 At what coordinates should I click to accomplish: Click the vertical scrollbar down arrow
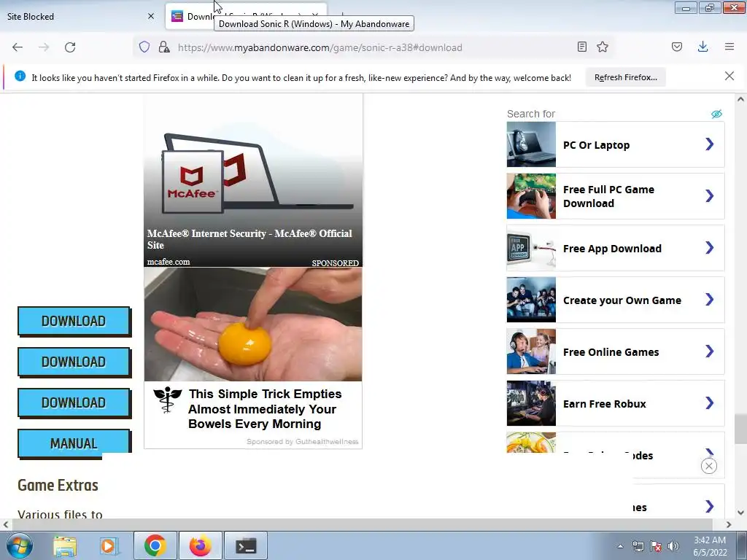tap(740, 513)
